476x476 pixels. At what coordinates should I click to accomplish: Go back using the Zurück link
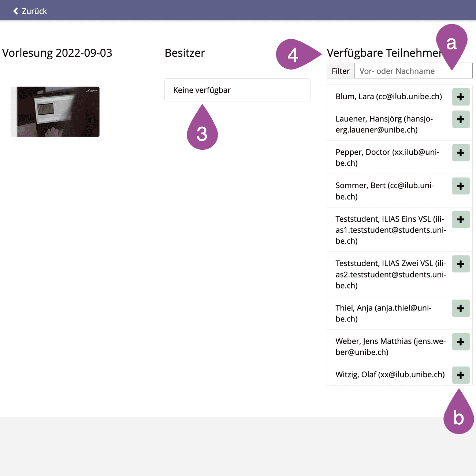click(x=30, y=11)
